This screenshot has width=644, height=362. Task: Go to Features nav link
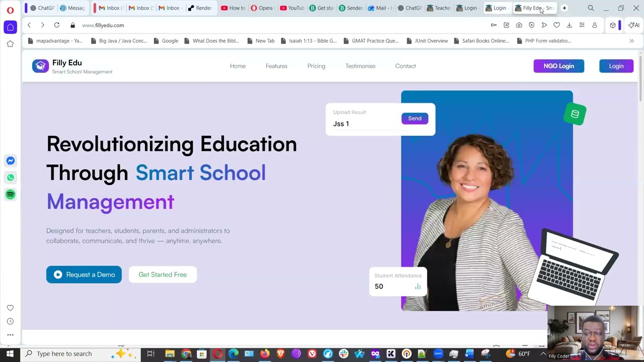(276, 66)
